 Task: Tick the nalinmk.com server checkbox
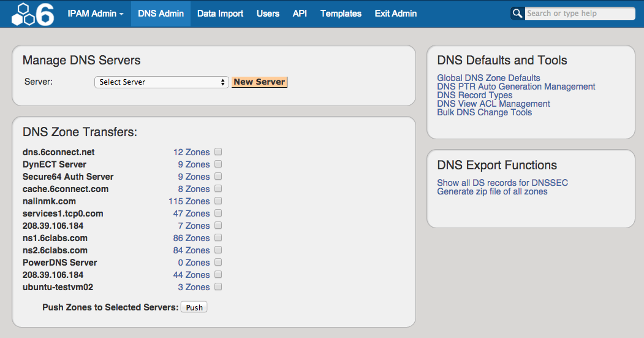coord(218,201)
